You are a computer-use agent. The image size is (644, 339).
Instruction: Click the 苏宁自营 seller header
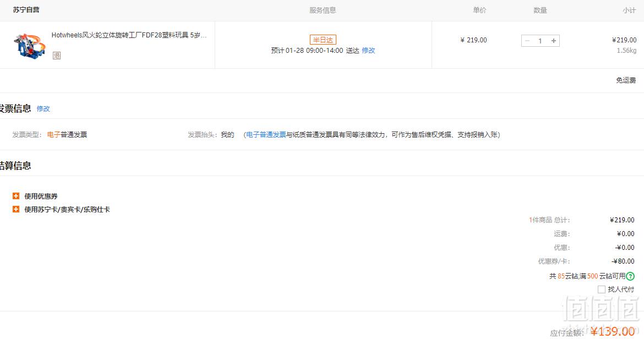click(x=26, y=10)
